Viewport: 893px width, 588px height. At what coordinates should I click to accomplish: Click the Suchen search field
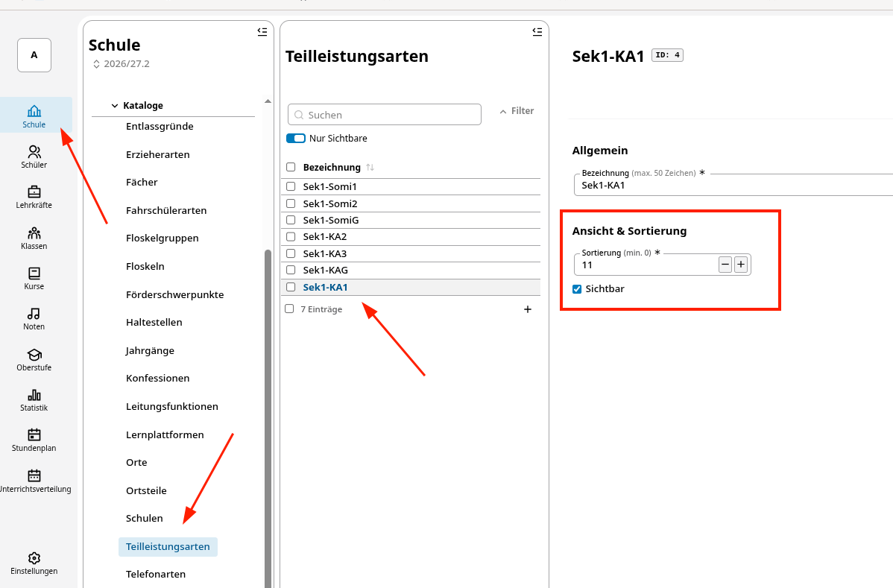click(x=385, y=115)
